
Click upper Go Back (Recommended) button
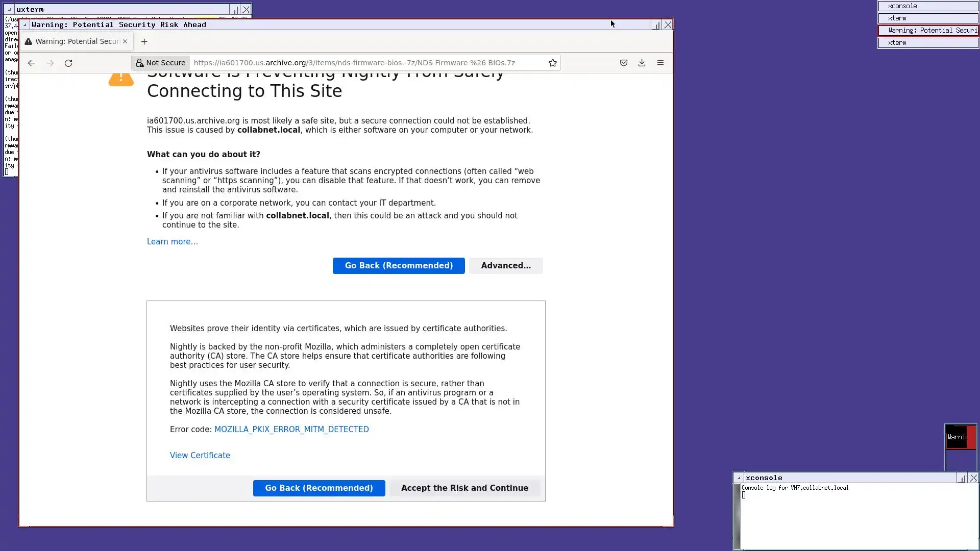(399, 266)
